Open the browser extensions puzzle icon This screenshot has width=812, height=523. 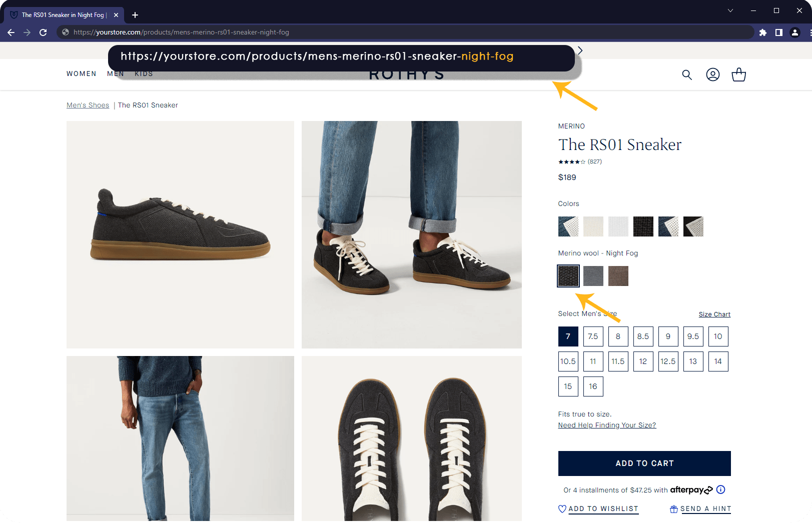click(x=763, y=32)
